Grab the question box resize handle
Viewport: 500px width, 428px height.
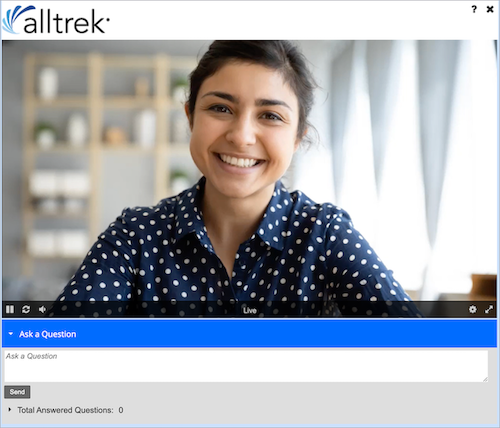(485, 379)
